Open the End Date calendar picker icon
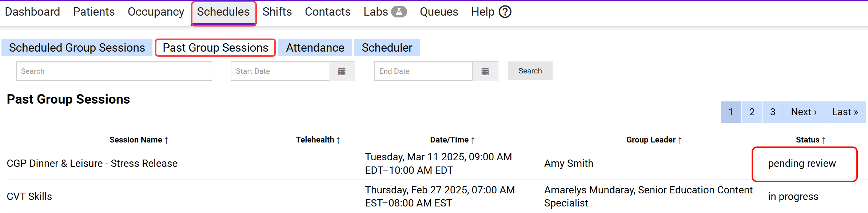868x213 pixels. (485, 71)
